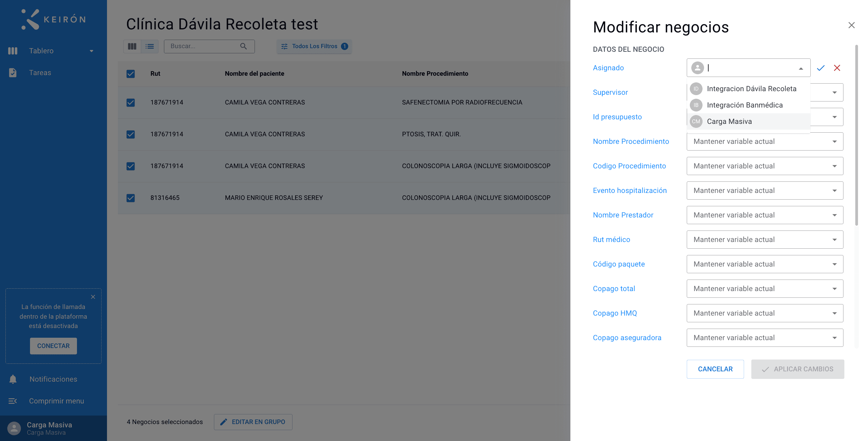
Task: Switch to kanban column view icon
Action: (132, 46)
